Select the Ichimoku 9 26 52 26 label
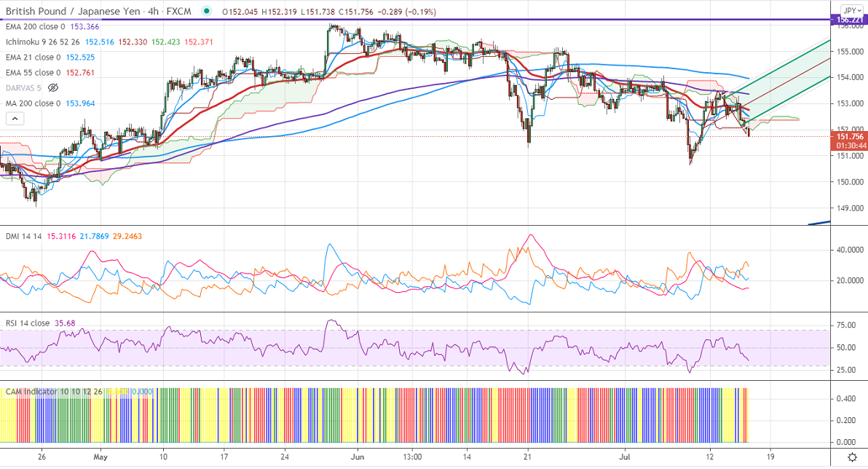The width and height of the screenshot is (868, 469). click(x=43, y=42)
